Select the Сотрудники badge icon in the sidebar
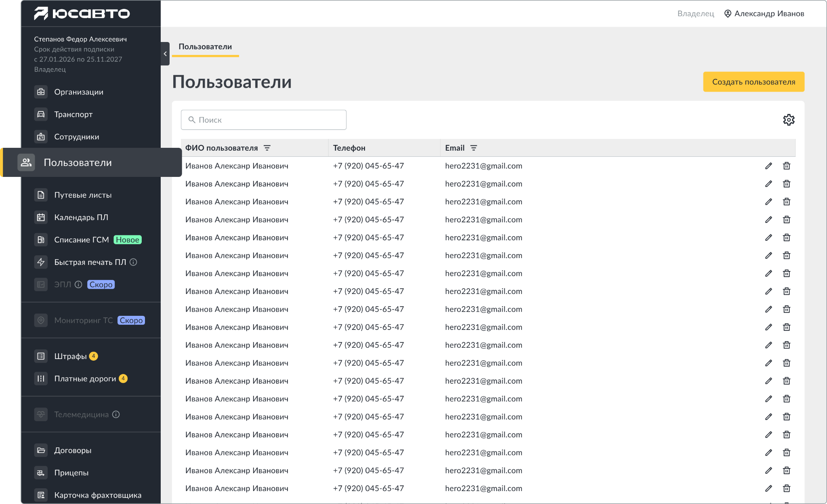The image size is (827, 504). coord(41,137)
